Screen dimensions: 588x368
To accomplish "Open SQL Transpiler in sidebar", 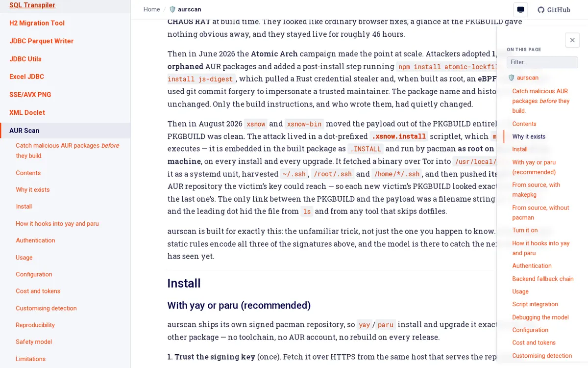I will [x=32, y=5].
